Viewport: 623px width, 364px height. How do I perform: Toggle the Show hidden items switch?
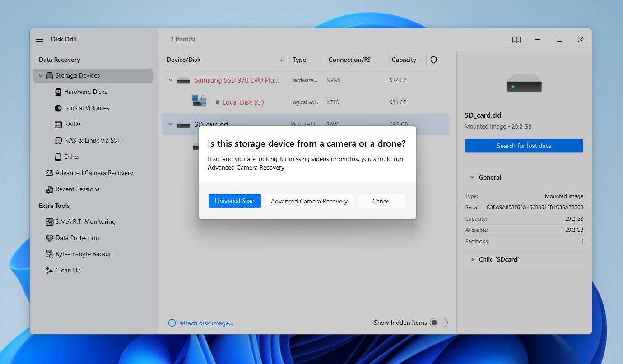pos(438,323)
